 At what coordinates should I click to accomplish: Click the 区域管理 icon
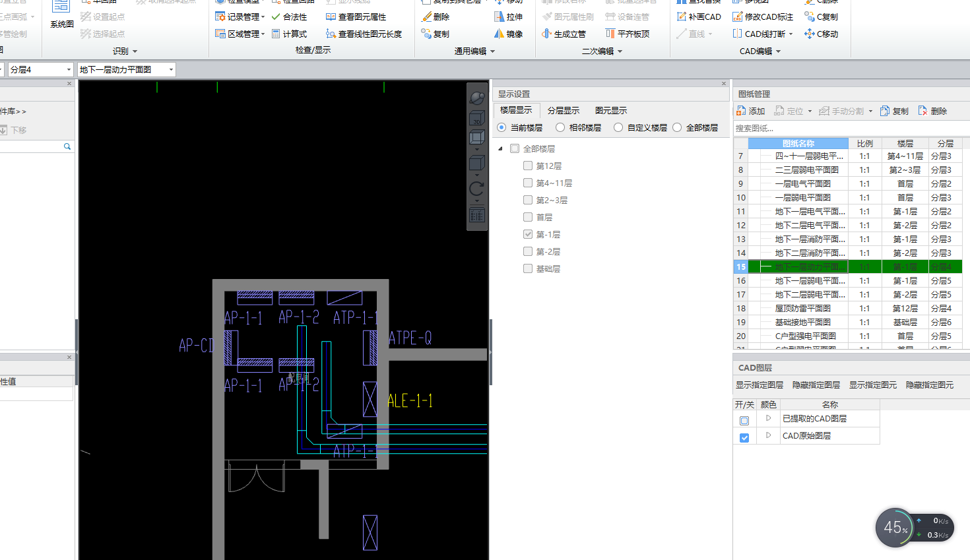[x=220, y=34]
